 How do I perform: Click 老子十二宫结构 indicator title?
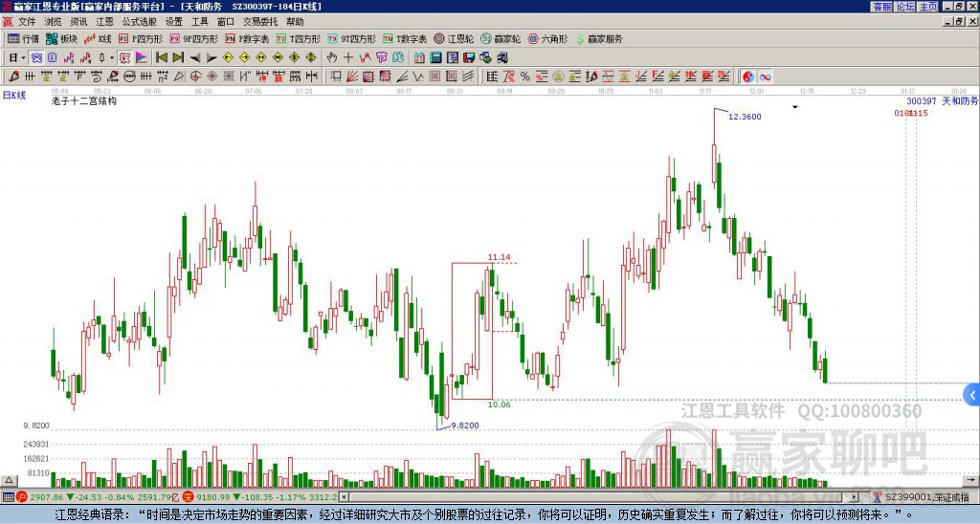coord(84,100)
